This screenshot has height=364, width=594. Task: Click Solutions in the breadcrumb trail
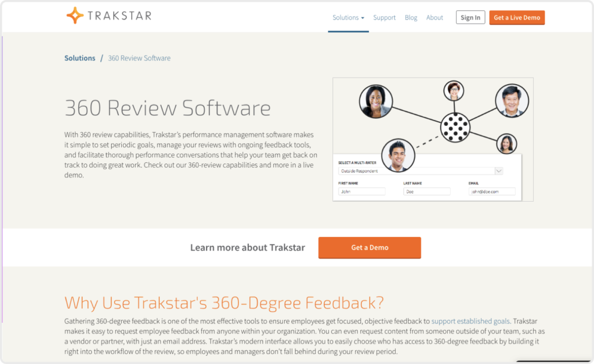click(79, 58)
